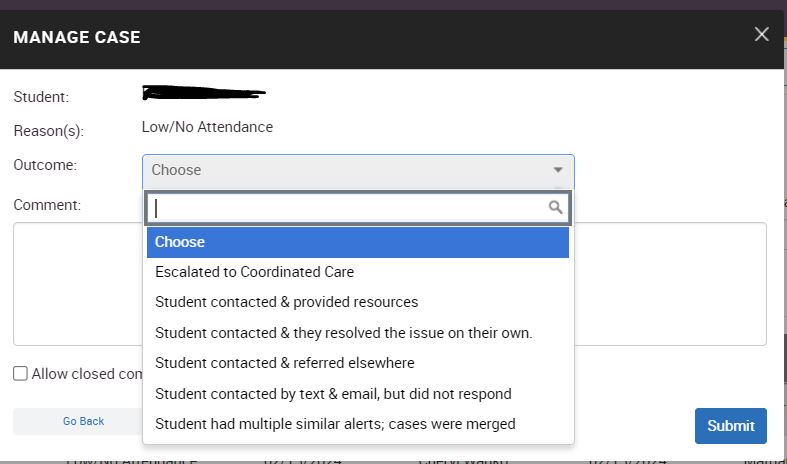Choose 'by text & email, but did not respond'
Image resolution: width=787 pixels, height=464 pixels.
click(x=333, y=394)
